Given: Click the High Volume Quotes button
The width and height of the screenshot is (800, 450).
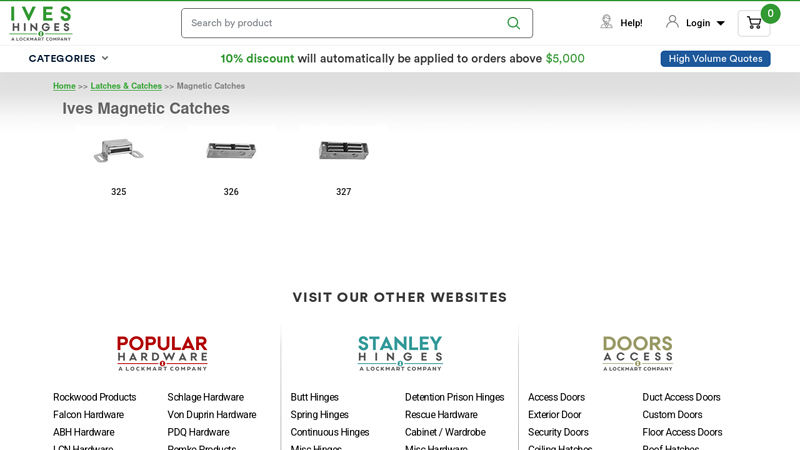Looking at the screenshot, I should pyautogui.click(x=715, y=59).
